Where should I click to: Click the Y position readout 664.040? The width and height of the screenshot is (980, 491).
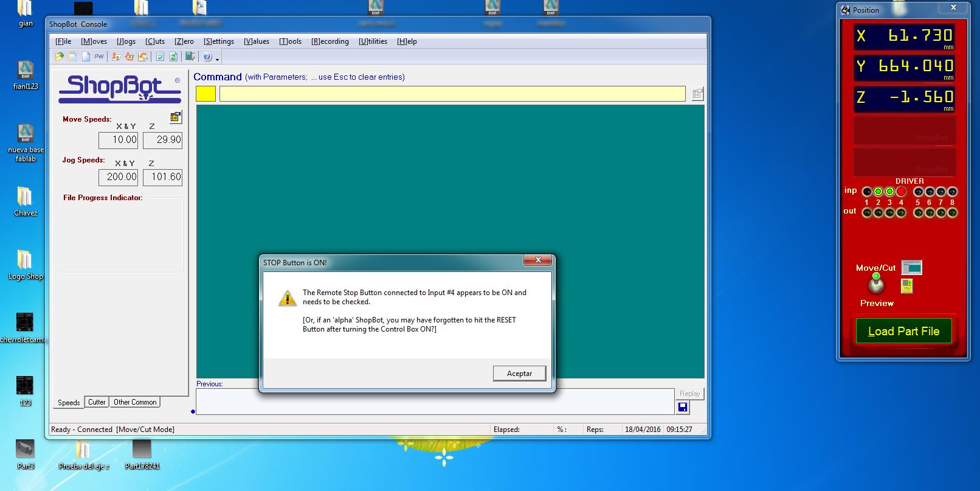[905, 67]
